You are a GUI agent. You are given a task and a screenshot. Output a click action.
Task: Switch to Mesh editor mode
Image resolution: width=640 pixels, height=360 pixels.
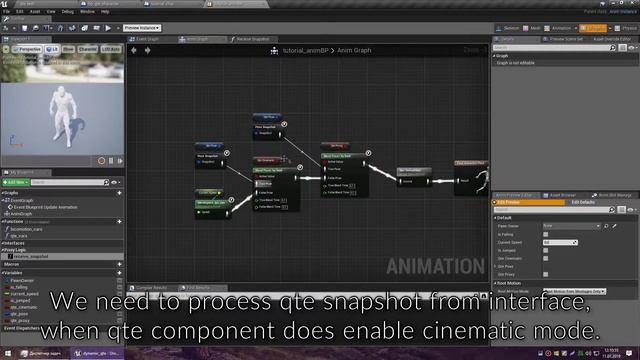[532, 28]
